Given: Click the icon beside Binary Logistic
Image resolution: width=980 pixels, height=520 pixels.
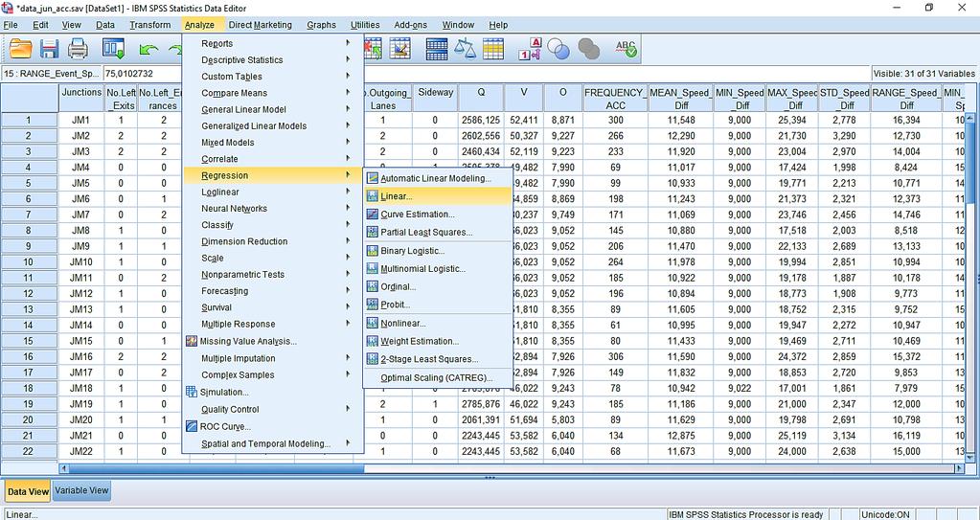Looking at the screenshot, I should pyautogui.click(x=372, y=251).
